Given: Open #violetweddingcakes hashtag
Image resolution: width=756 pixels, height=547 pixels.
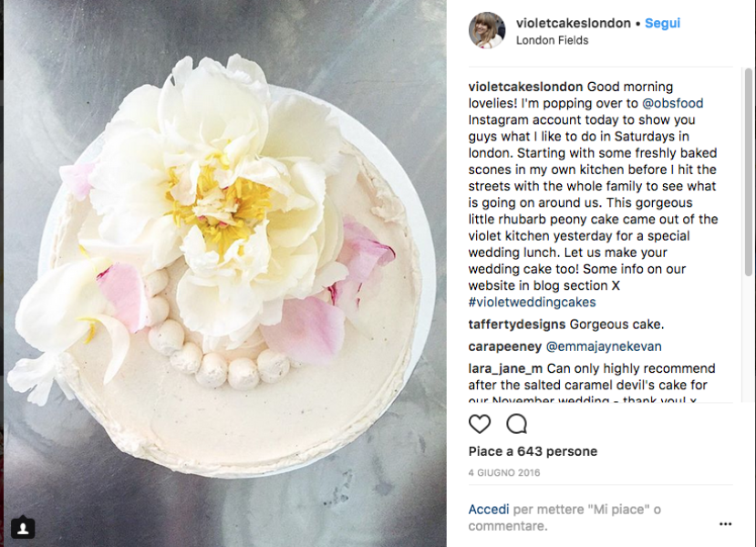Looking at the screenshot, I should [533, 302].
